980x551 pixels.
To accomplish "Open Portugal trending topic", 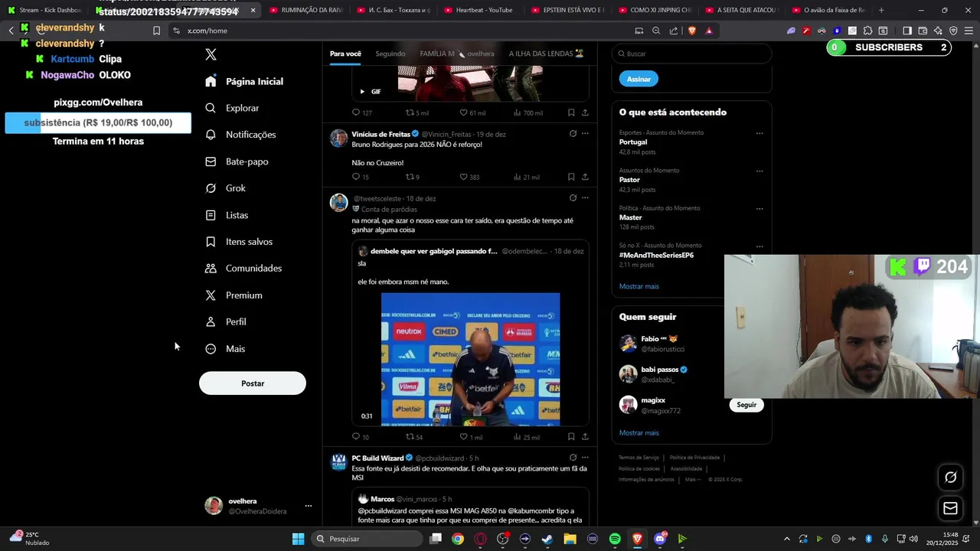I will pyautogui.click(x=633, y=142).
